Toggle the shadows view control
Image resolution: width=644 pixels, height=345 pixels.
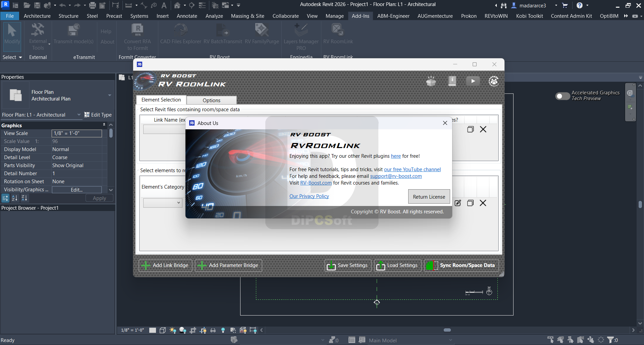click(183, 330)
